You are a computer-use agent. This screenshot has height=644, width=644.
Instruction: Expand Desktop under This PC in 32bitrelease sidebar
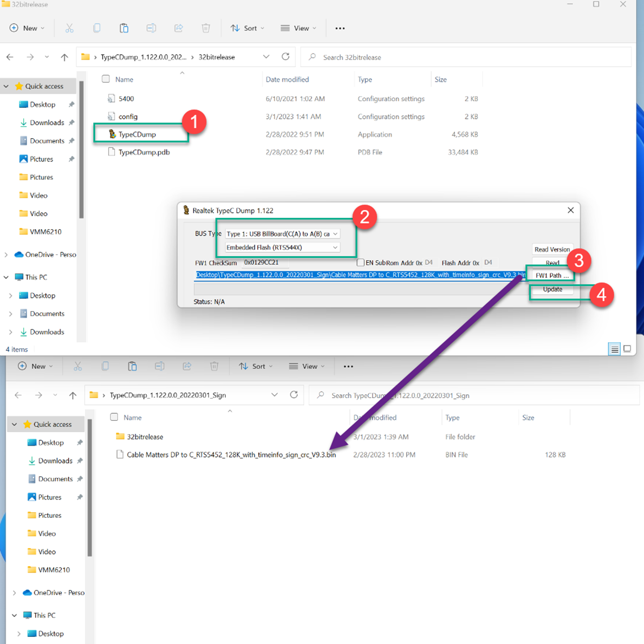click(x=11, y=296)
